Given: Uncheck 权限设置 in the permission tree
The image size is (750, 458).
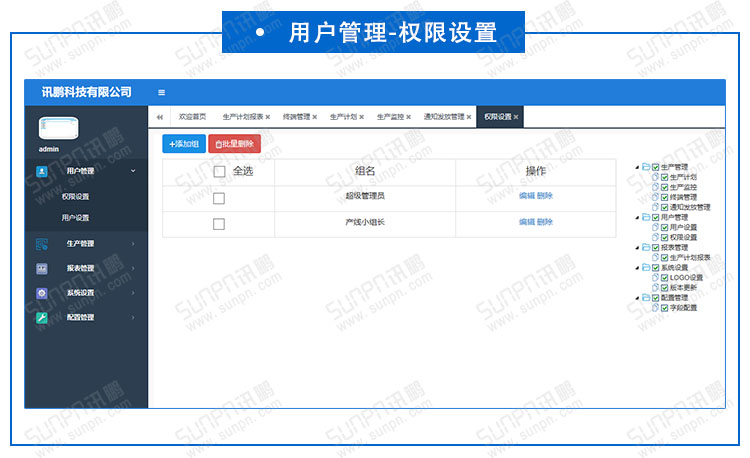Looking at the screenshot, I should pos(664,238).
